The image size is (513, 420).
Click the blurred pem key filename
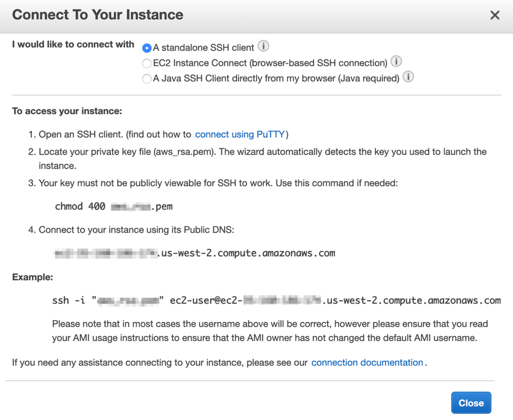(x=142, y=206)
